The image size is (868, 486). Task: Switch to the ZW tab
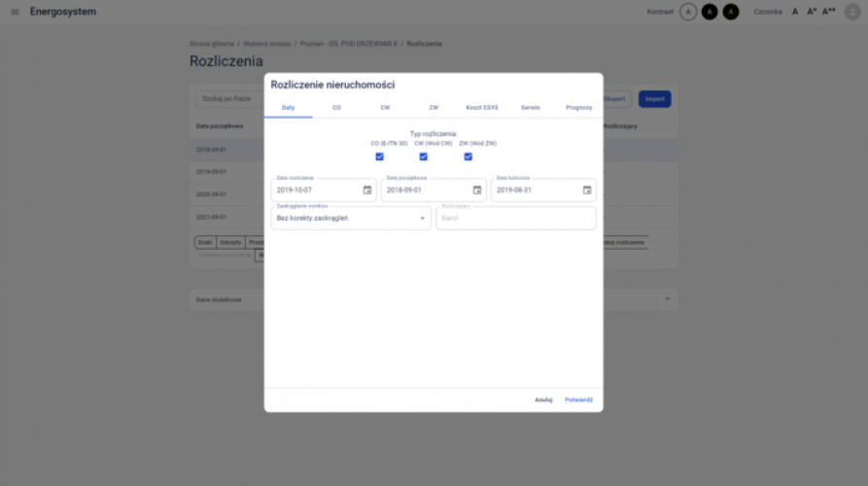(x=434, y=107)
